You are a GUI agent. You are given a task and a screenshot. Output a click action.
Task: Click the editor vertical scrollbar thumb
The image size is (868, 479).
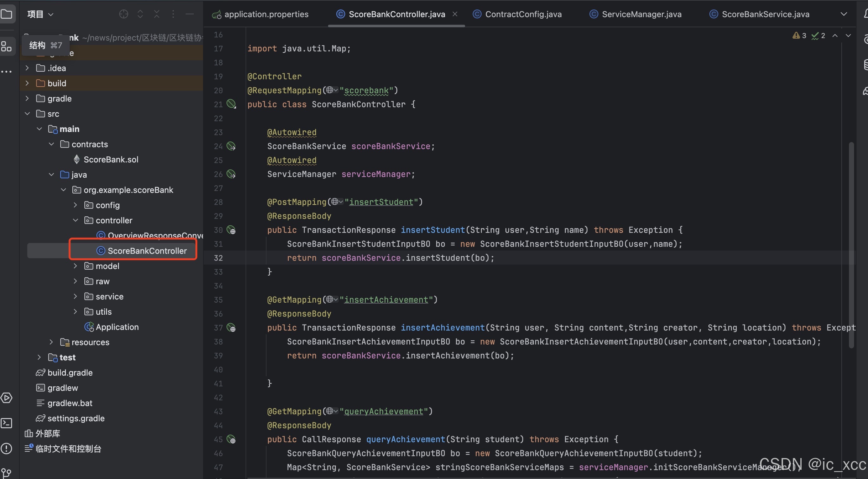click(851, 245)
